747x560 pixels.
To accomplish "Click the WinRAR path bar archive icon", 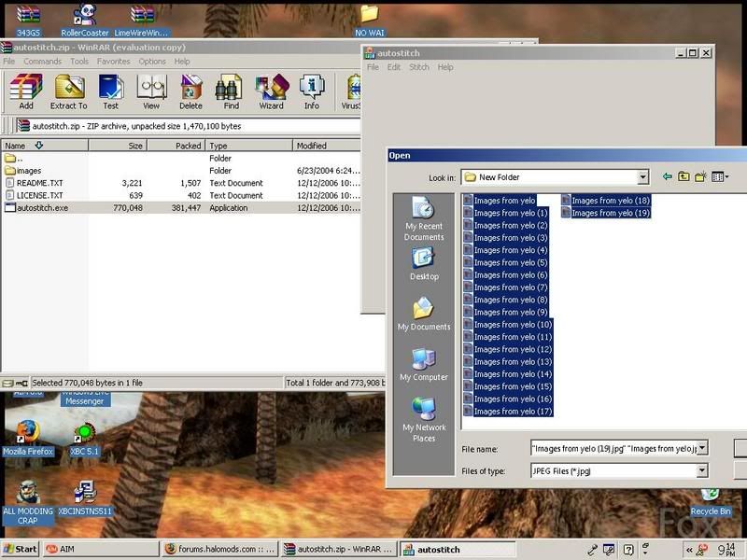I will 23,126.
